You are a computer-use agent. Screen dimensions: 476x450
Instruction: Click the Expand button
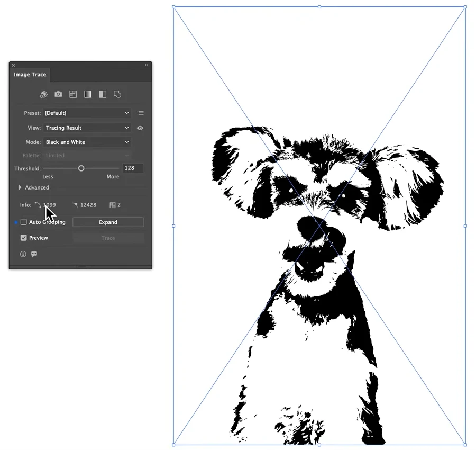click(x=108, y=222)
